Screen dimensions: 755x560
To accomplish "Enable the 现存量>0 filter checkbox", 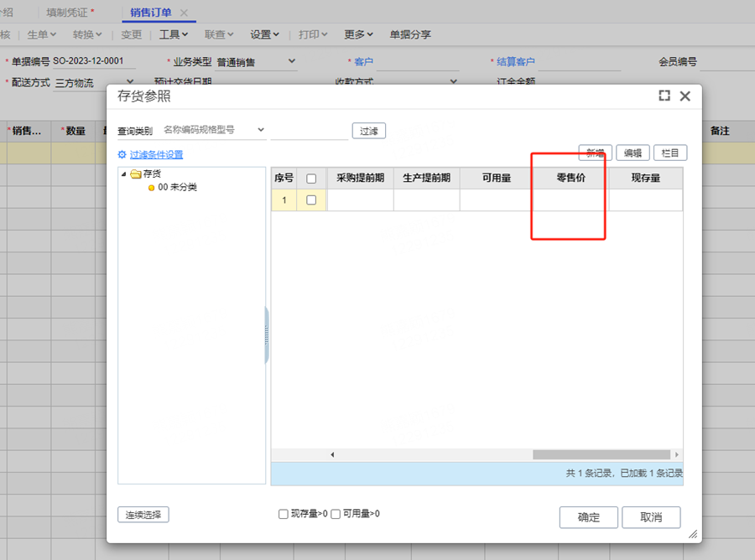I will tap(284, 514).
